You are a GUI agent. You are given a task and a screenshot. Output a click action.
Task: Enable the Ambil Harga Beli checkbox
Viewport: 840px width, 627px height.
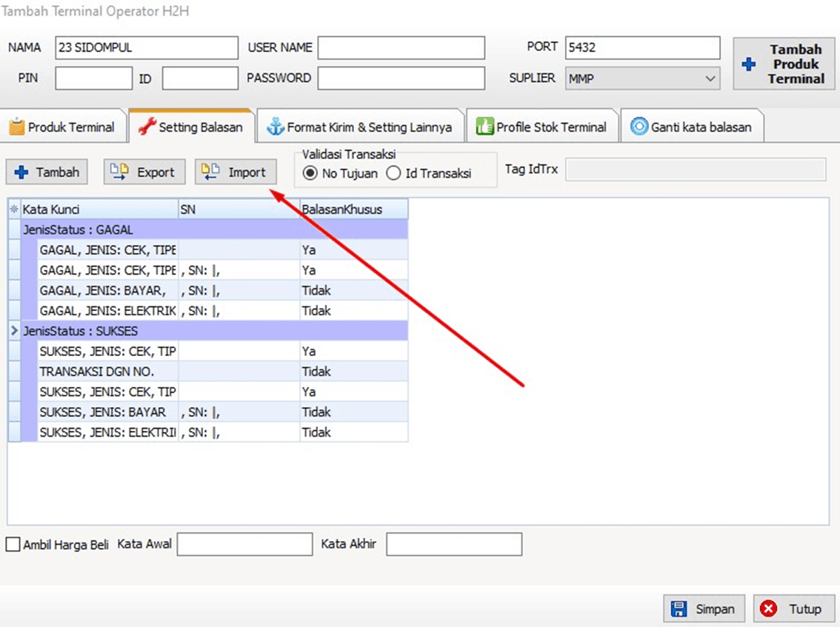[13, 545]
